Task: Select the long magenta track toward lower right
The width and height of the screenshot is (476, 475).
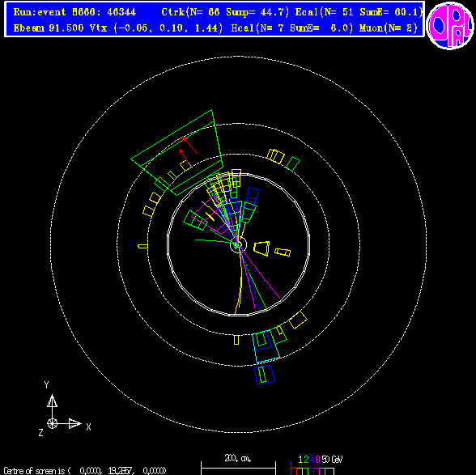Action: [x=260, y=273]
